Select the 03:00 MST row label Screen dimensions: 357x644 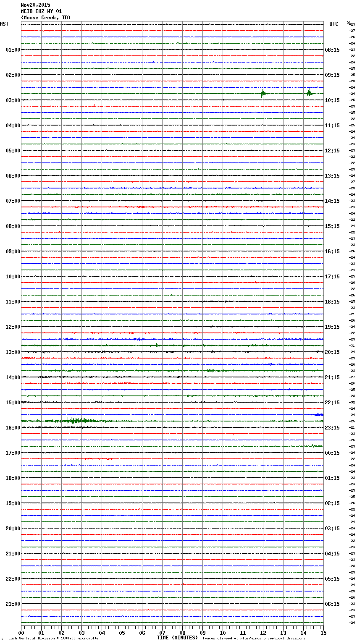[13, 100]
